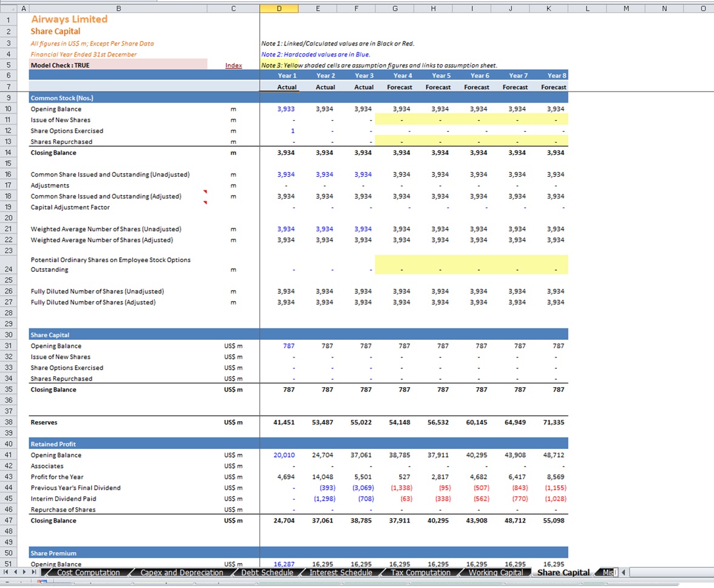Viewport: 714px width, 588px height.
Task: Click Year 7 closing balance 48,712
Action: click(x=515, y=521)
